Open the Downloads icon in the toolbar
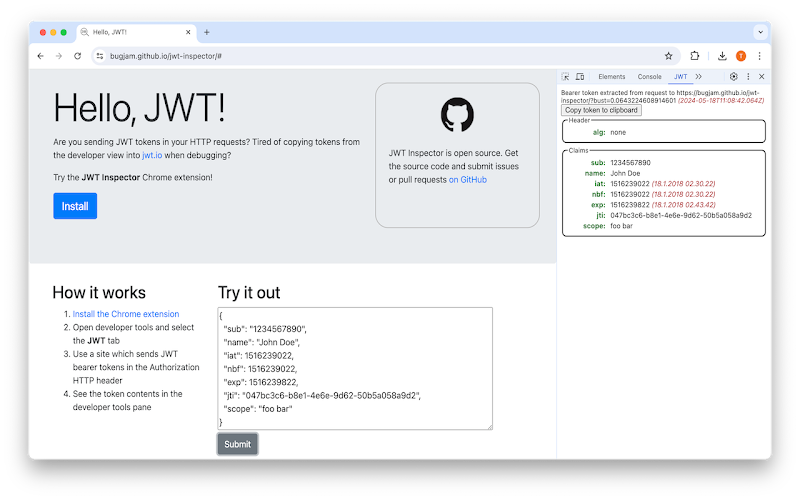Image resolution: width=800 pixels, height=500 pixels. point(722,56)
